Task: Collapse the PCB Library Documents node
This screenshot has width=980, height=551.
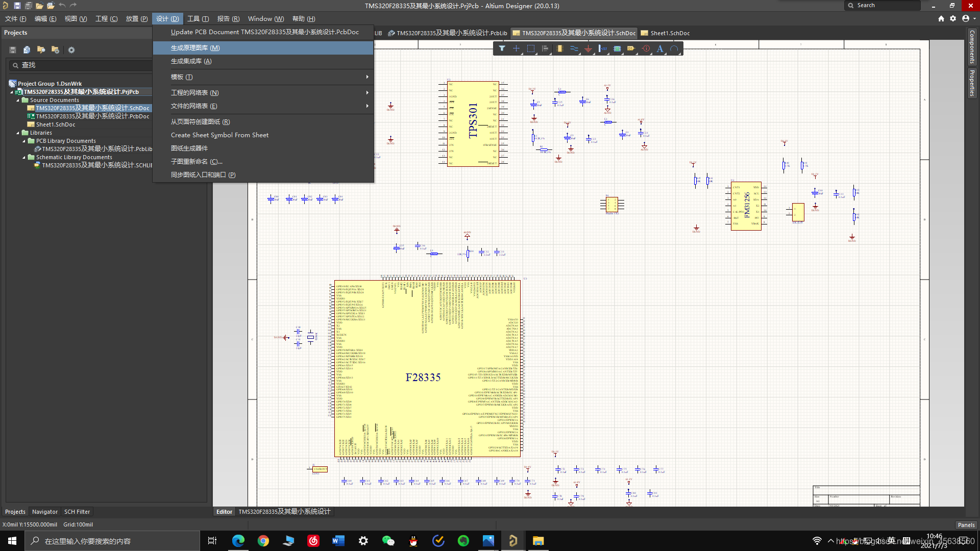Action: 24,141
